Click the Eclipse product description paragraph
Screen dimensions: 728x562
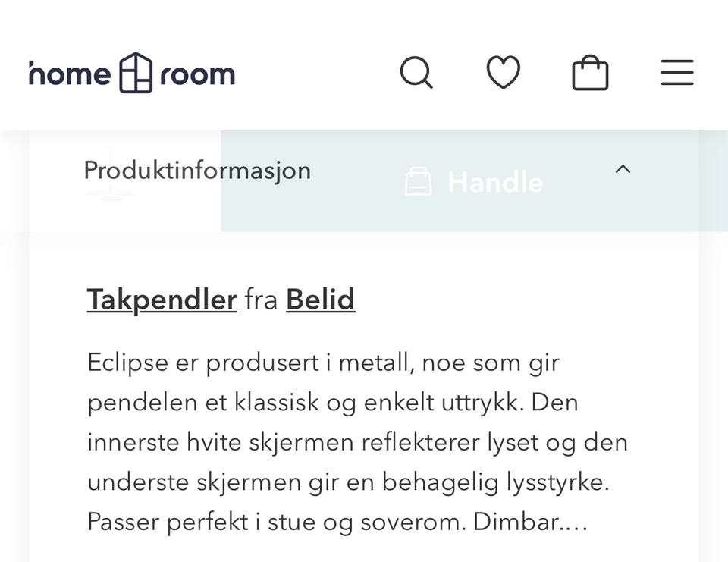pos(357,442)
